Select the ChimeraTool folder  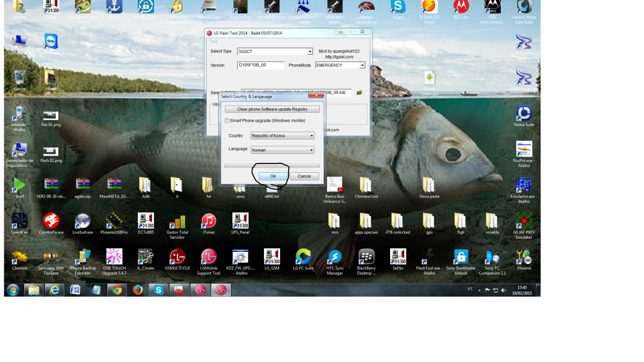coord(366,188)
